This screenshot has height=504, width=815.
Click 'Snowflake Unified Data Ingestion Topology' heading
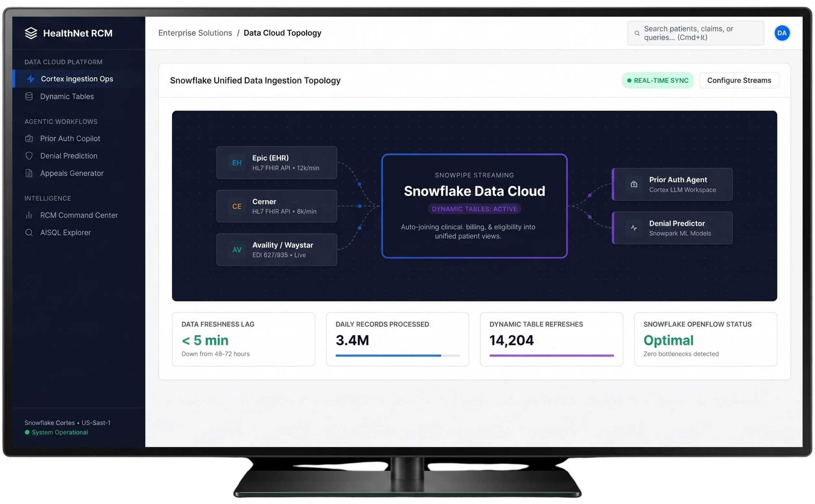pyautogui.click(x=255, y=80)
